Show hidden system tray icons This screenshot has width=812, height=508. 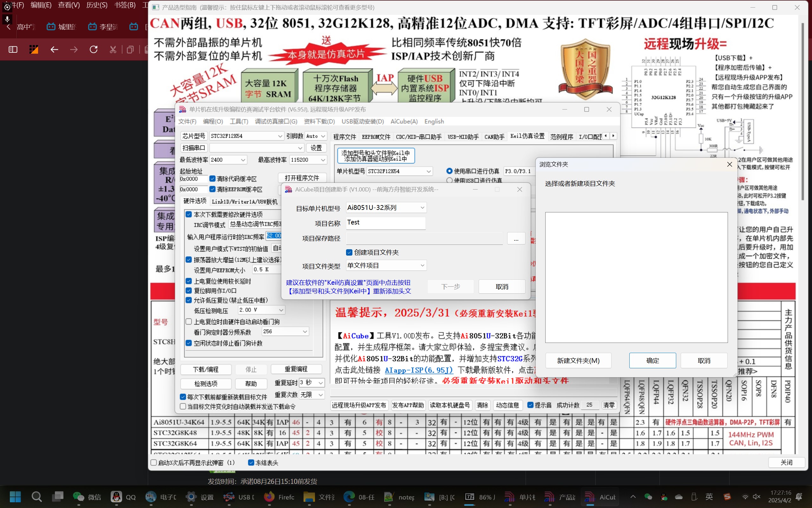(633, 497)
